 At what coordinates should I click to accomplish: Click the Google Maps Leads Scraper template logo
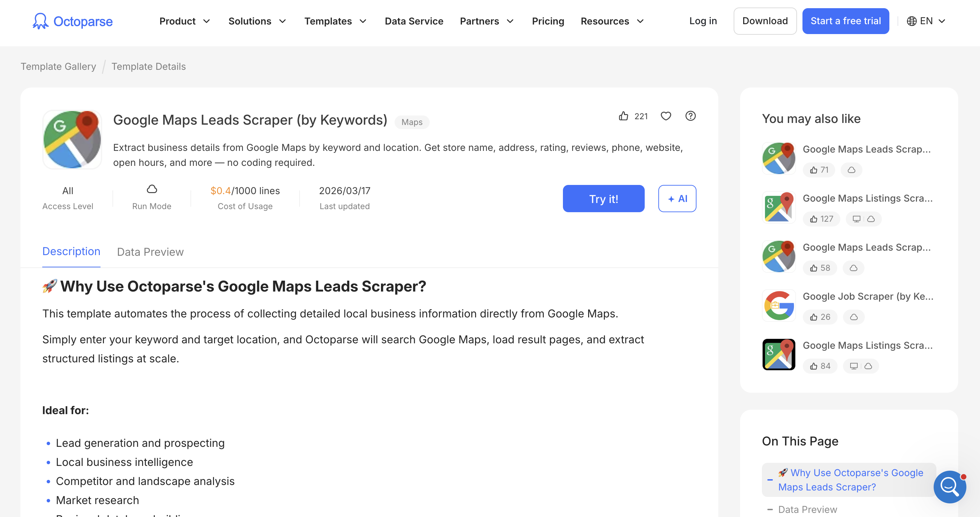pos(72,140)
